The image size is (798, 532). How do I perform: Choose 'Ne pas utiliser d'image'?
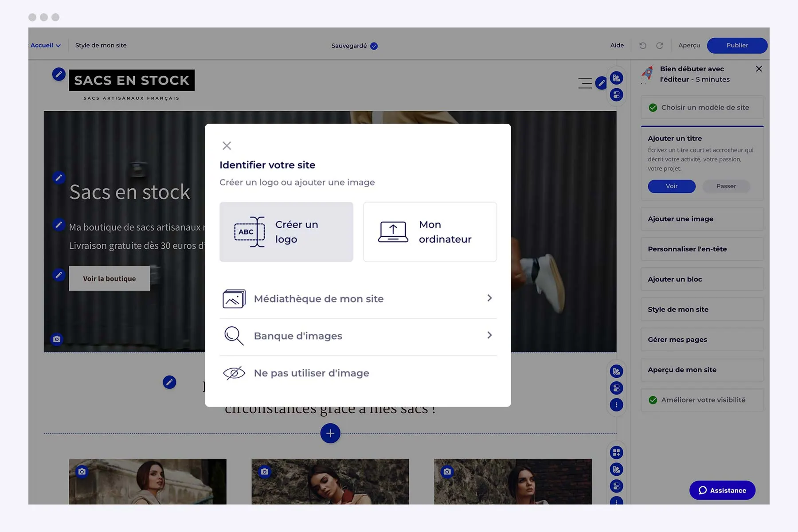[x=358, y=373]
